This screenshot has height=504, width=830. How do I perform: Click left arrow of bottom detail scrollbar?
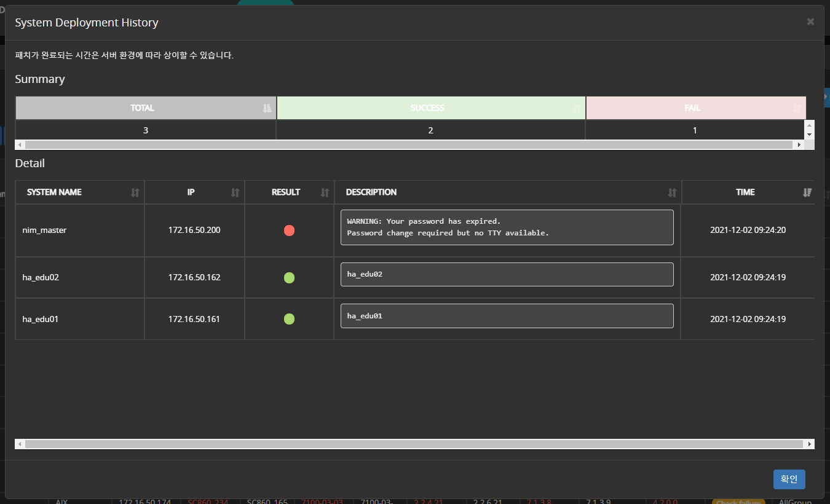point(20,444)
